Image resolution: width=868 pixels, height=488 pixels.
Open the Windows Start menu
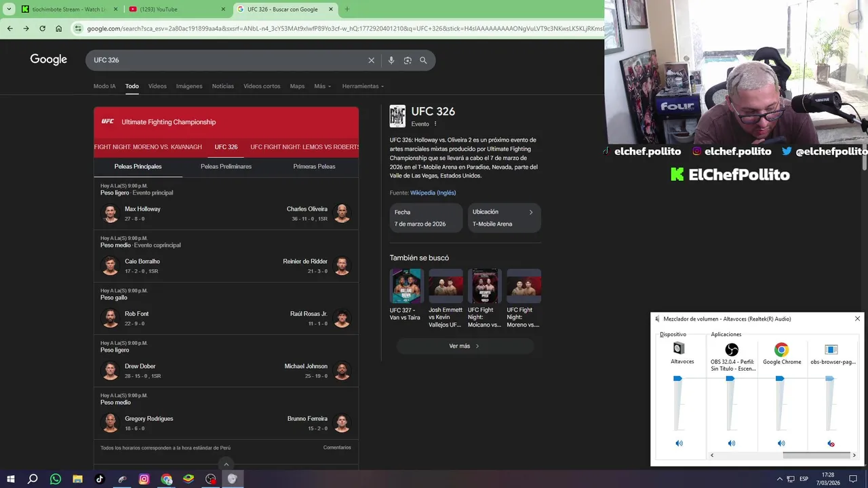10,479
